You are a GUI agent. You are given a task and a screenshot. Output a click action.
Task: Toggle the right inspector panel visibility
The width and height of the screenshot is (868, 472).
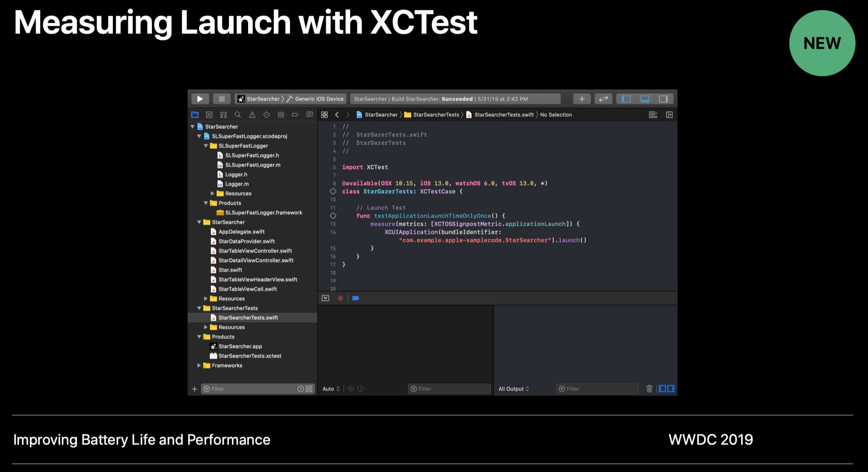click(x=663, y=99)
